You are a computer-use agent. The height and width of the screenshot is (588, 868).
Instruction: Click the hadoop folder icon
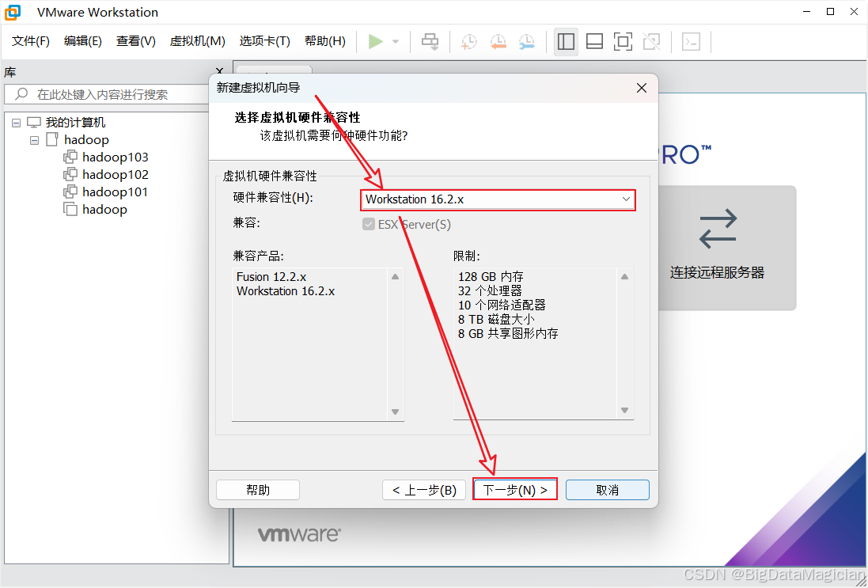(x=52, y=139)
